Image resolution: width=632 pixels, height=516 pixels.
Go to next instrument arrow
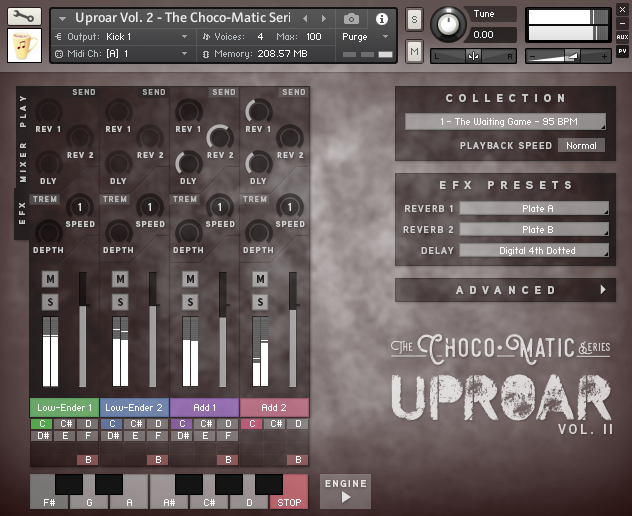coord(323,19)
